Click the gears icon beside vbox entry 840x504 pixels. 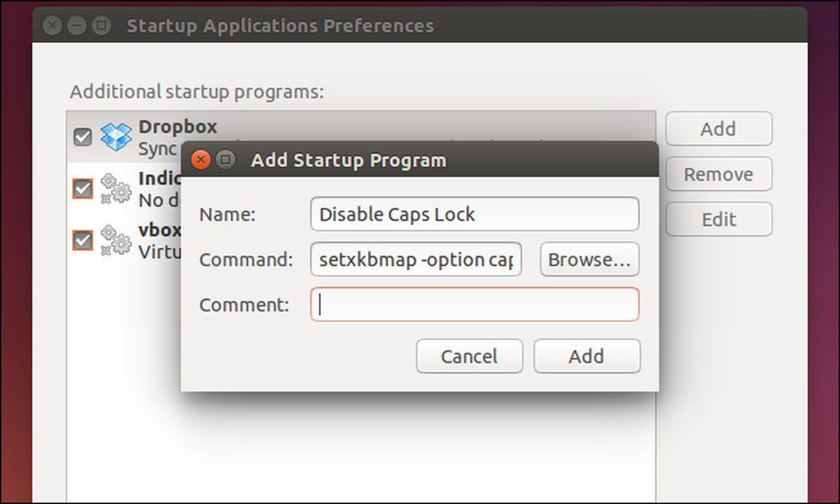click(116, 240)
